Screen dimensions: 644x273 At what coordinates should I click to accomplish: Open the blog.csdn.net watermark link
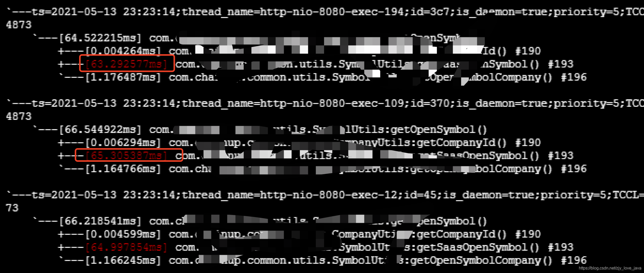610,268
